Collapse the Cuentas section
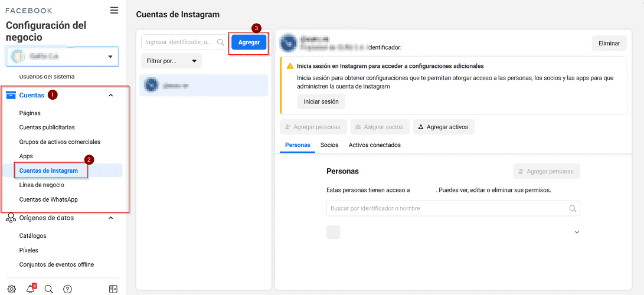The height and width of the screenshot is (295, 644). tap(110, 95)
